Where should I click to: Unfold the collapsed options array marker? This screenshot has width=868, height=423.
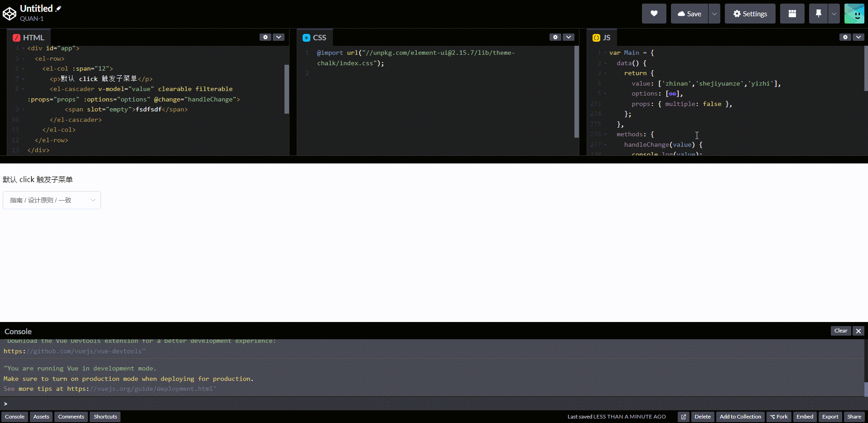[x=673, y=94]
